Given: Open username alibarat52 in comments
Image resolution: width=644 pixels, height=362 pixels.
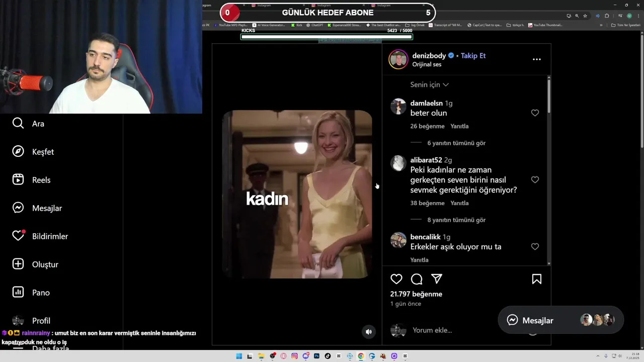Looking at the screenshot, I should click(426, 160).
